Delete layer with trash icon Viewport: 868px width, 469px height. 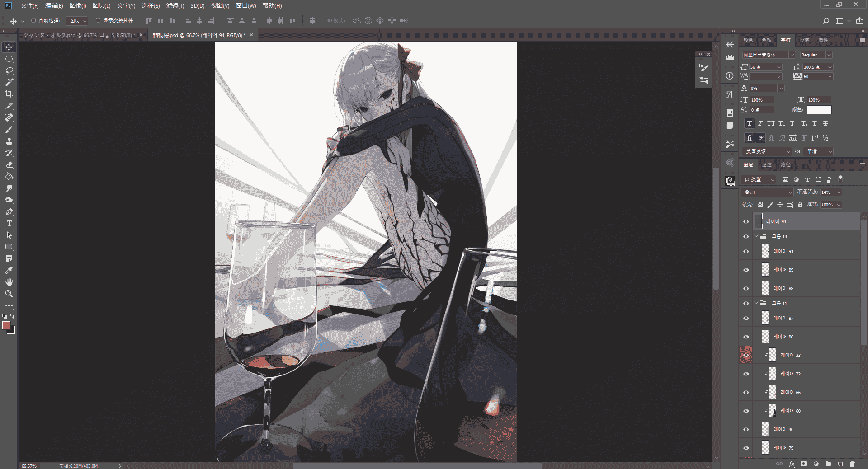click(852, 464)
